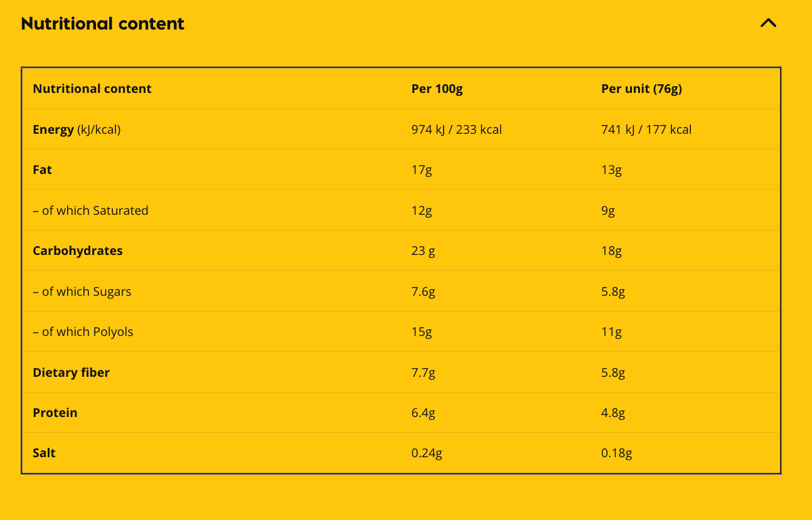Click the Per 100g column header
The height and width of the screenshot is (520, 812).
436,89
